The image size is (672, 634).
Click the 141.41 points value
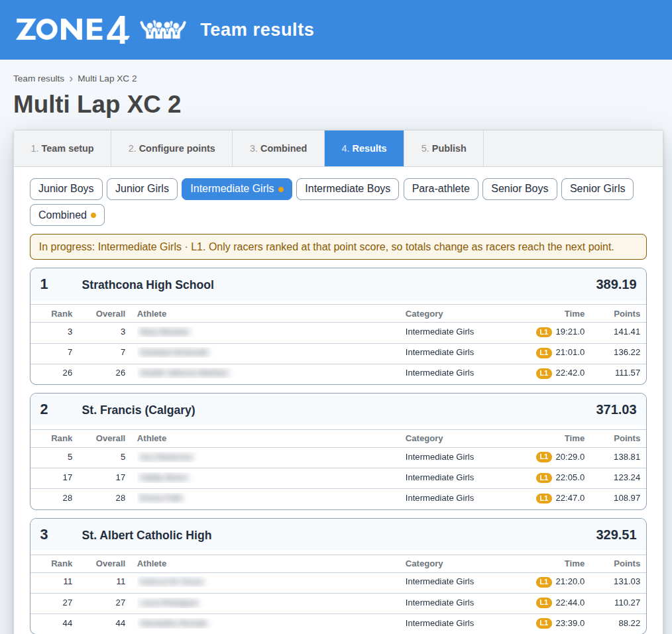[626, 331]
